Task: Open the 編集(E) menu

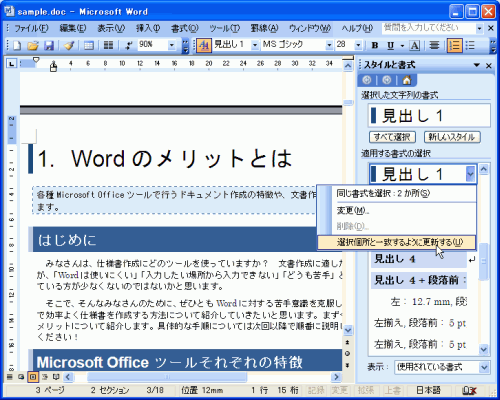Action: pos(73,28)
